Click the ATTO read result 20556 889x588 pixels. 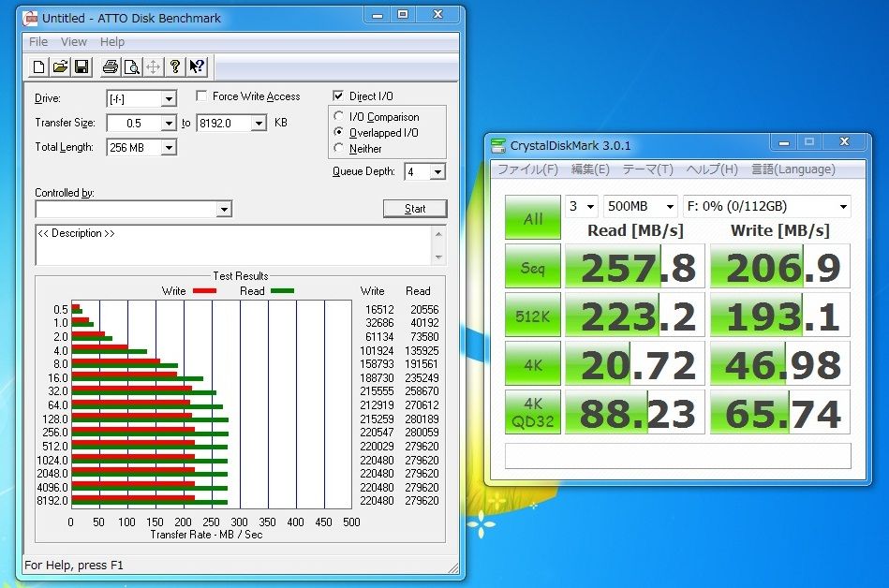pos(424,309)
